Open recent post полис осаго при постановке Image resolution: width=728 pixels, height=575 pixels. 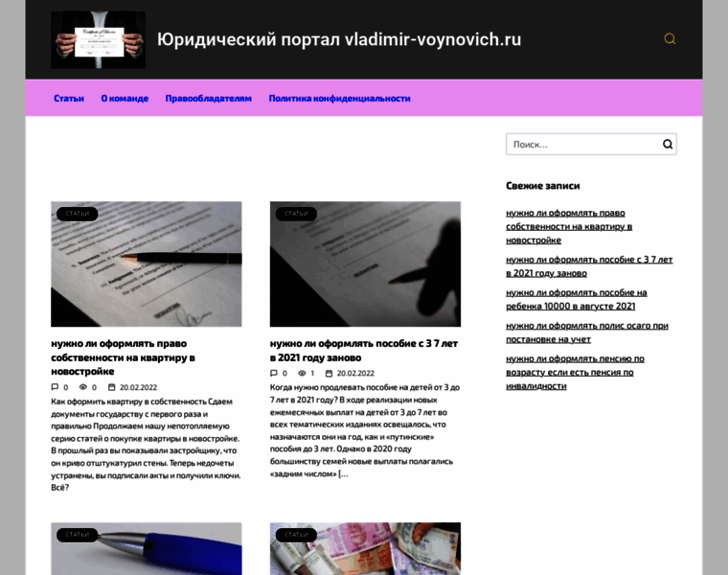click(587, 333)
